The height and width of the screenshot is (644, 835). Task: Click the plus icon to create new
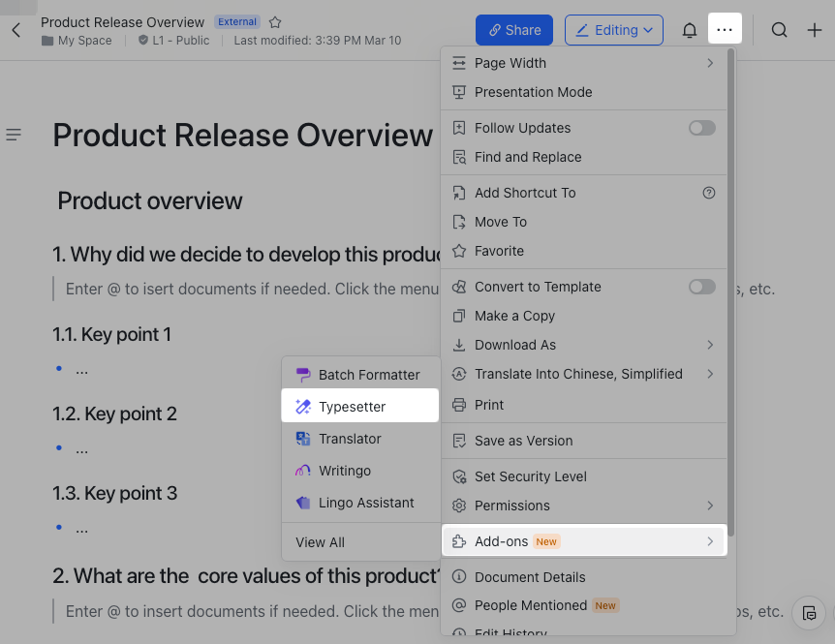pyautogui.click(x=815, y=30)
